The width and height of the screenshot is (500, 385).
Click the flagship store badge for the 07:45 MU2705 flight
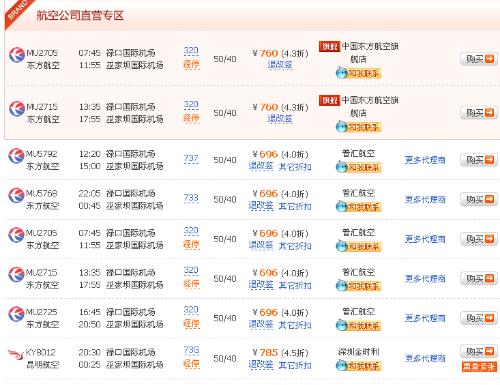(x=329, y=47)
